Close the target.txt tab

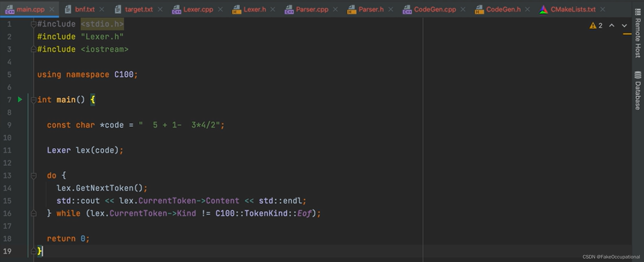point(160,10)
